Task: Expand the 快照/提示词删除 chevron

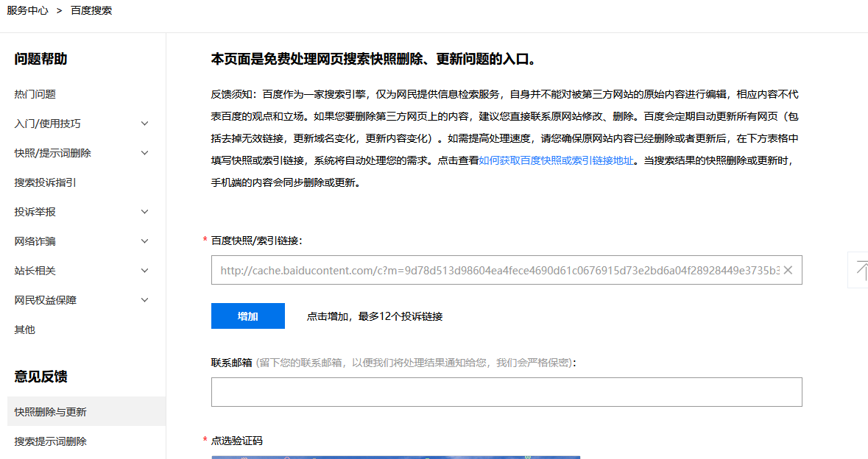Action: pyautogui.click(x=144, y=153)
